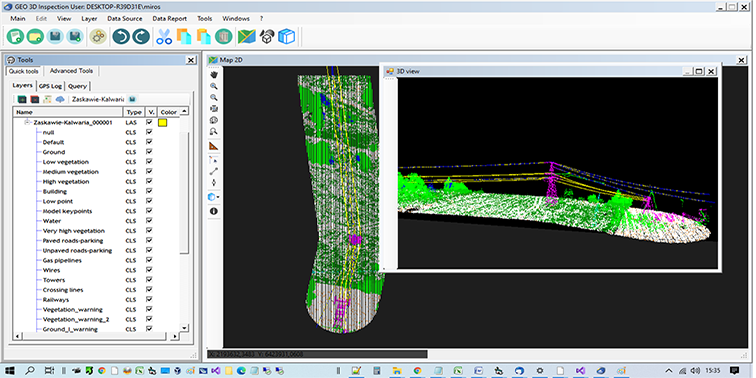The height and width of the screenshot is (378, 756).
Task: Toggle visibility of Wires class
Action: (x=149, y=270)
